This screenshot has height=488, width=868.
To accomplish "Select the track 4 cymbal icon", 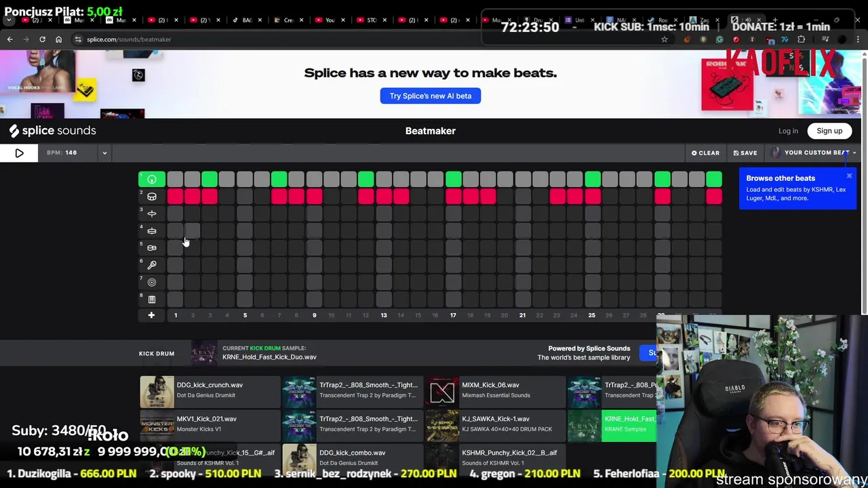I will click(x=152, y=230).
